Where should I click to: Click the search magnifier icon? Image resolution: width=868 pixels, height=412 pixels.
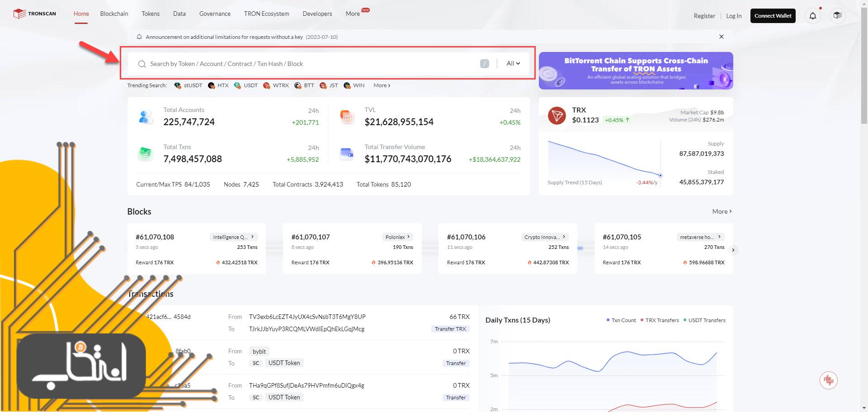[x=142, y=64]
